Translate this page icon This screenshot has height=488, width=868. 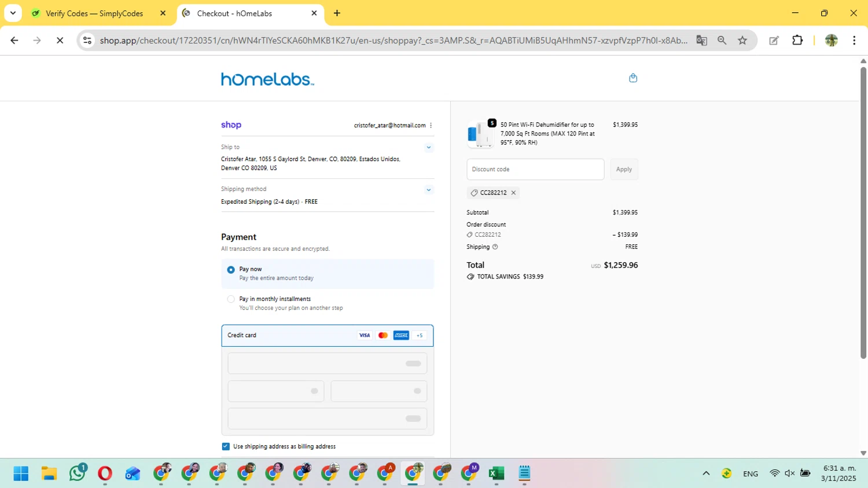tap(701, 41)
